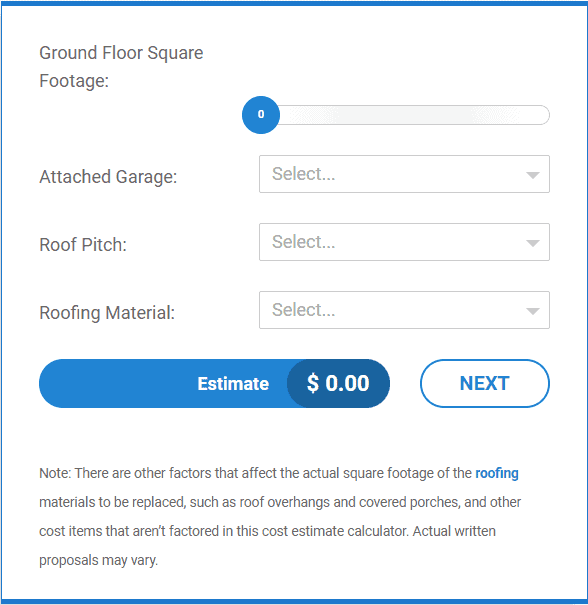Click the Roof Pitch label
This screenshot has height=605, width=588.
point(83,245)
